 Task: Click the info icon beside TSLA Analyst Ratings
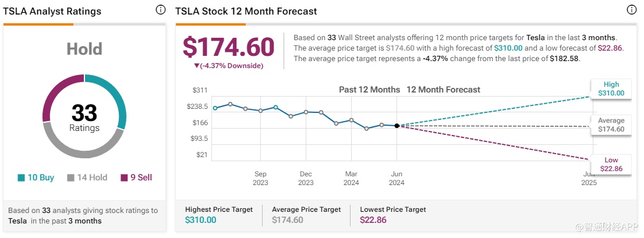[161, 10]
